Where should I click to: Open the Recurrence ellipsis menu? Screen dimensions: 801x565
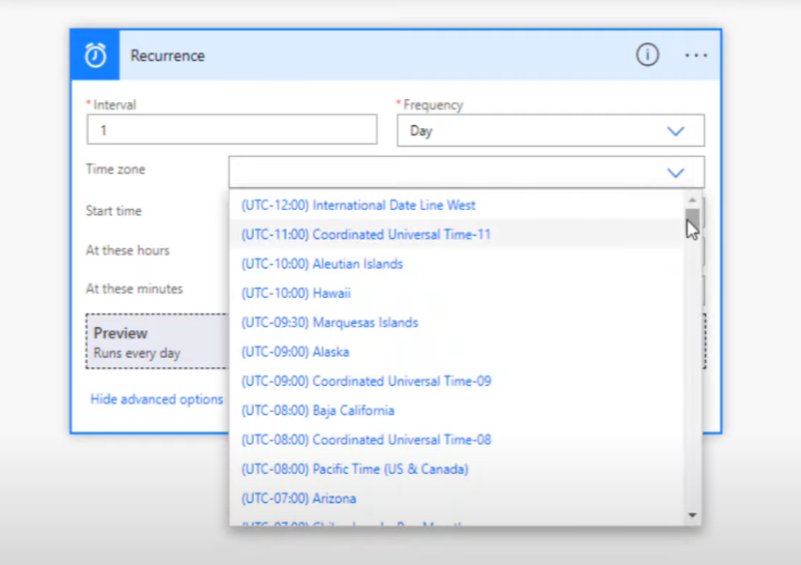(696, 55)
